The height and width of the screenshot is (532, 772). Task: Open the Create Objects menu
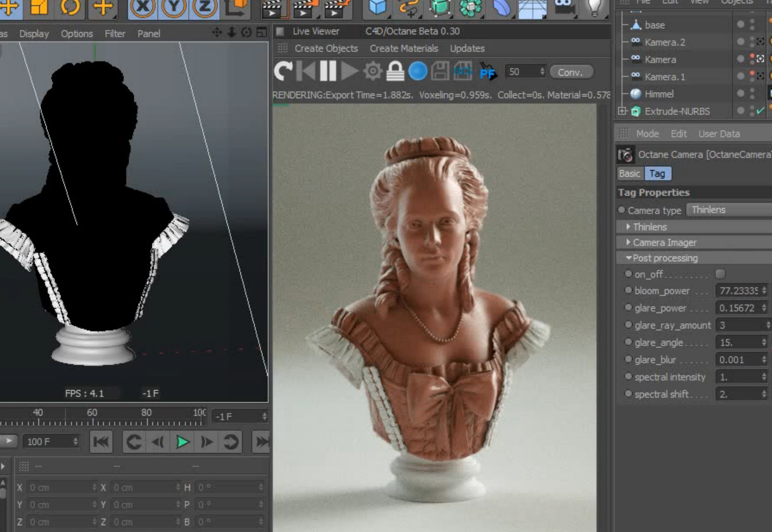(326, 48)
